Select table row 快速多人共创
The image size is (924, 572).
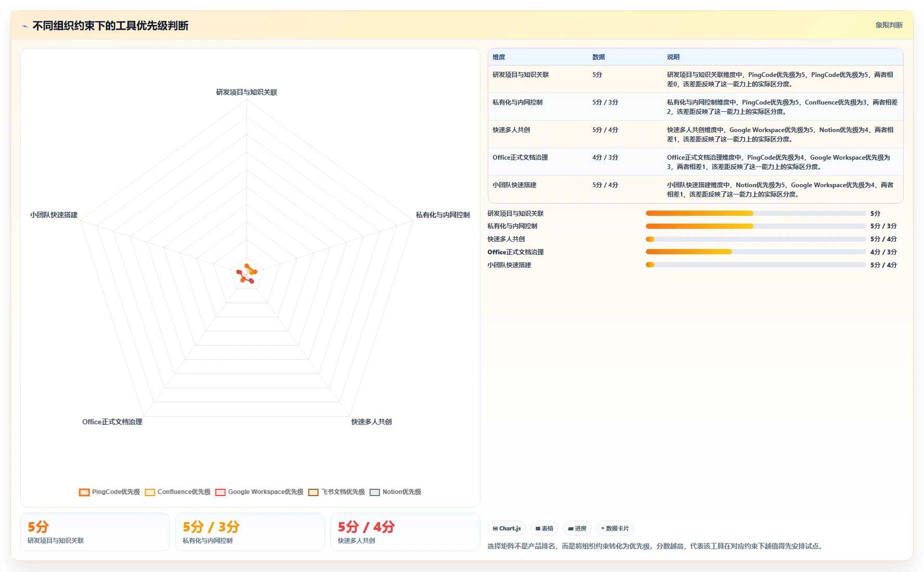point(695,134)
